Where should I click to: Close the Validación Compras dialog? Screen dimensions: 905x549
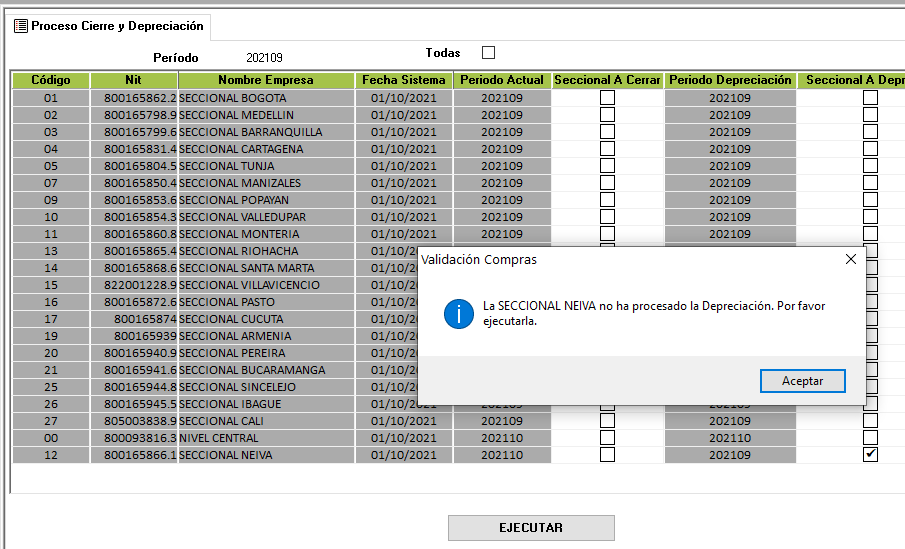850,259
